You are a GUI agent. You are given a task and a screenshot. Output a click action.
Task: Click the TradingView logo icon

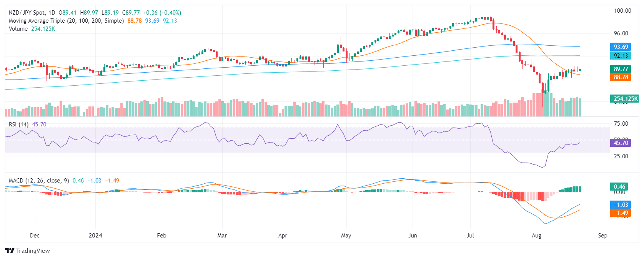(10, 251)
